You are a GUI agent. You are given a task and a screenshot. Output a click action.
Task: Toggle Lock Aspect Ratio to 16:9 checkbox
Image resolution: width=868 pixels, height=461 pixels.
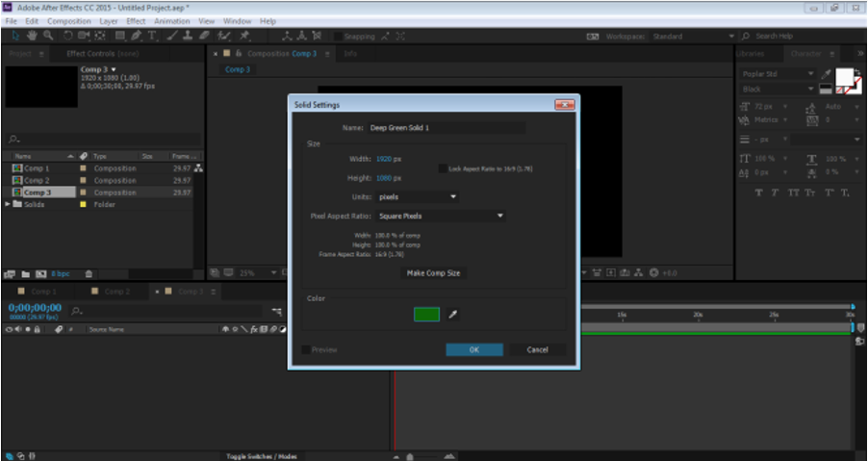click(443, 168)
